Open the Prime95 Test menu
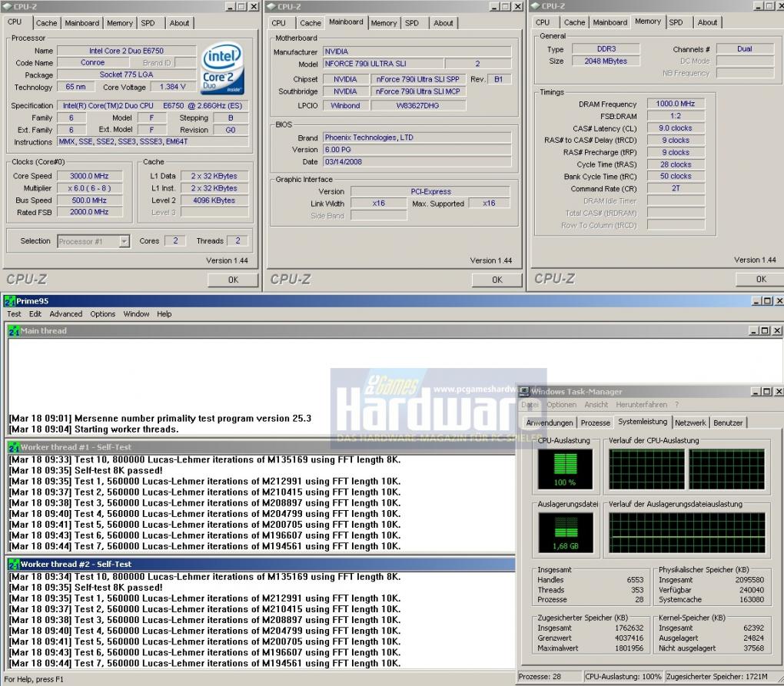 coord(14,313)
